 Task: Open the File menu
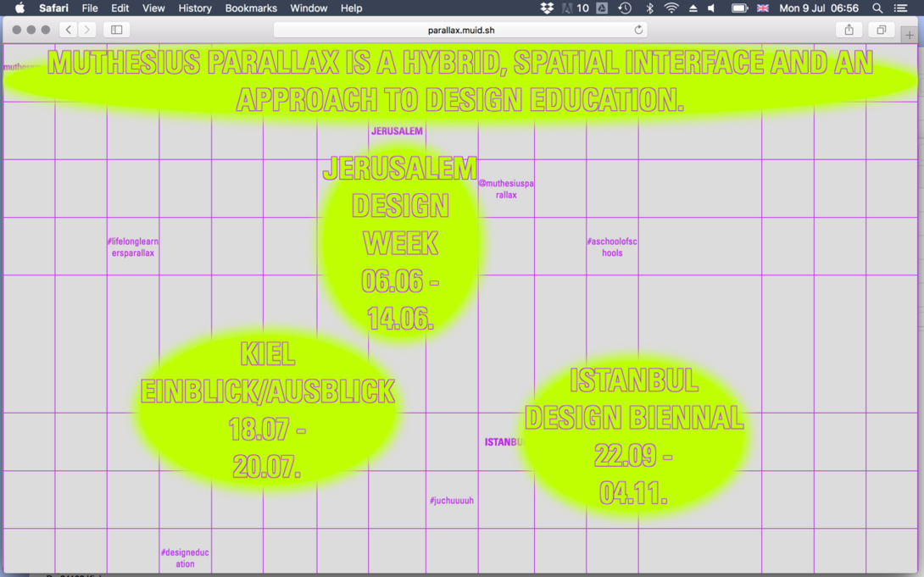point(90,8)
